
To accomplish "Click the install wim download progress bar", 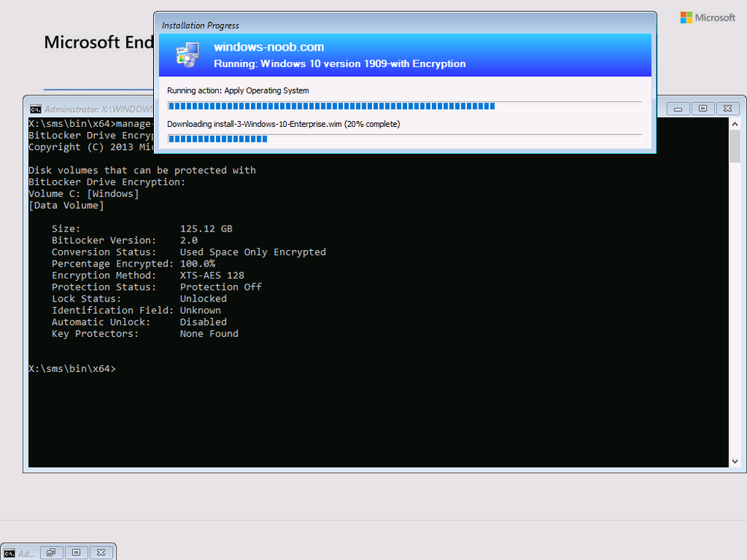I will click(404, 139).
